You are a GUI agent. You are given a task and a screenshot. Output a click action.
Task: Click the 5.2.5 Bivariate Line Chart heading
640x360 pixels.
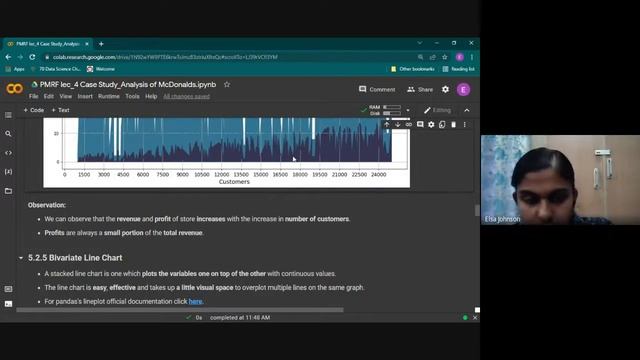(75, 258)
